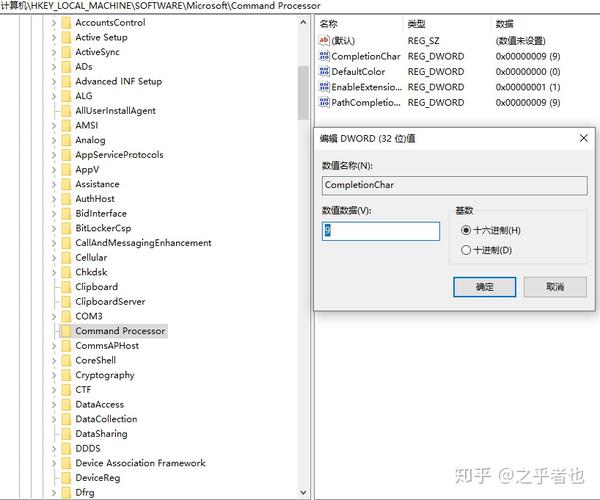
Task: Select the 十进制(D) decimal radio button
Action: point(466,250)
